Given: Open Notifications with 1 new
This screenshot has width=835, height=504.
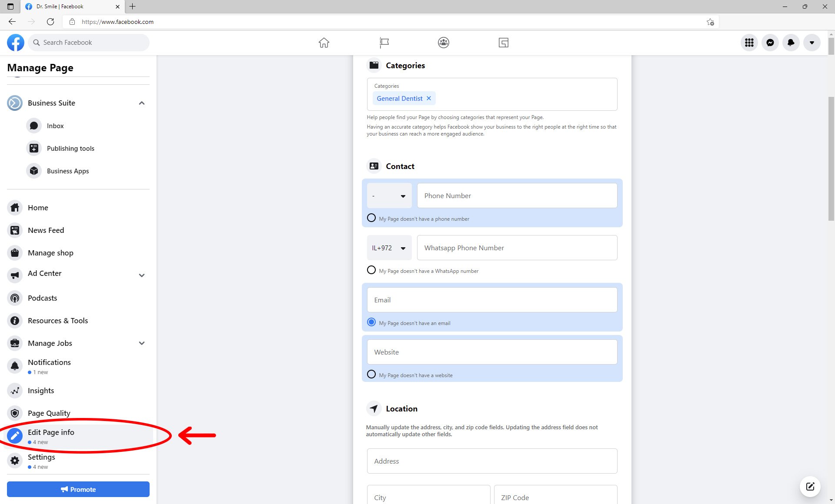Looking at the screenshot, I should 78,366.
